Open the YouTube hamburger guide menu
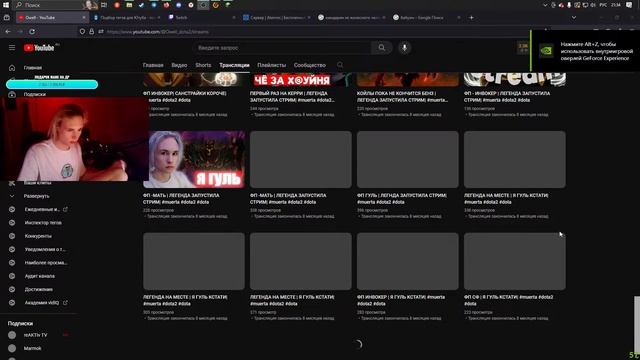640x360 pixels. pos(12,48)
